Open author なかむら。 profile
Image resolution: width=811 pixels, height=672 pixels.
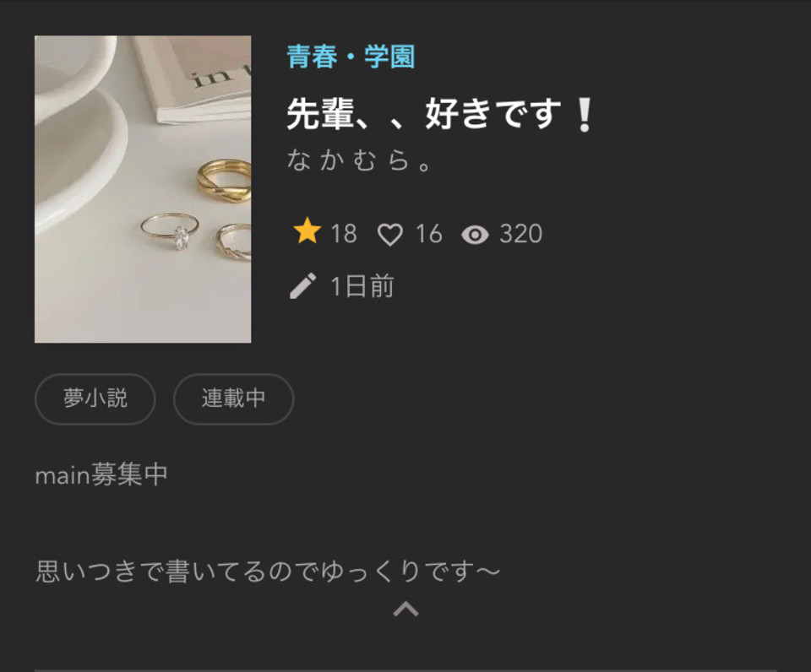click(x=359, y=160)
